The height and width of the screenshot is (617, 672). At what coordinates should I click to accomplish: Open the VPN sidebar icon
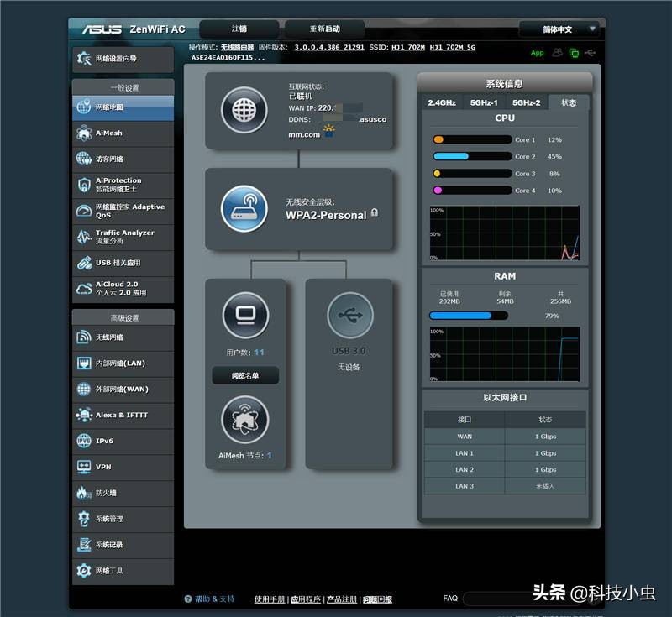pos(84,467)
